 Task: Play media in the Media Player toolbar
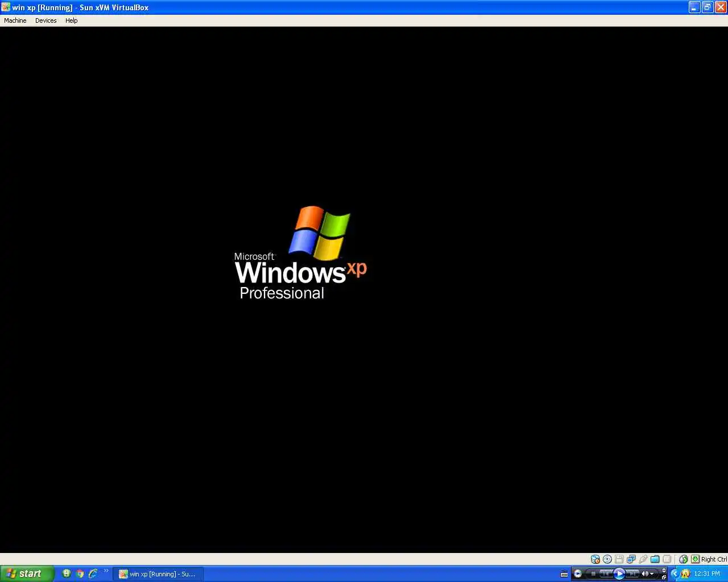pyautogui.click(x=619, y=573)
